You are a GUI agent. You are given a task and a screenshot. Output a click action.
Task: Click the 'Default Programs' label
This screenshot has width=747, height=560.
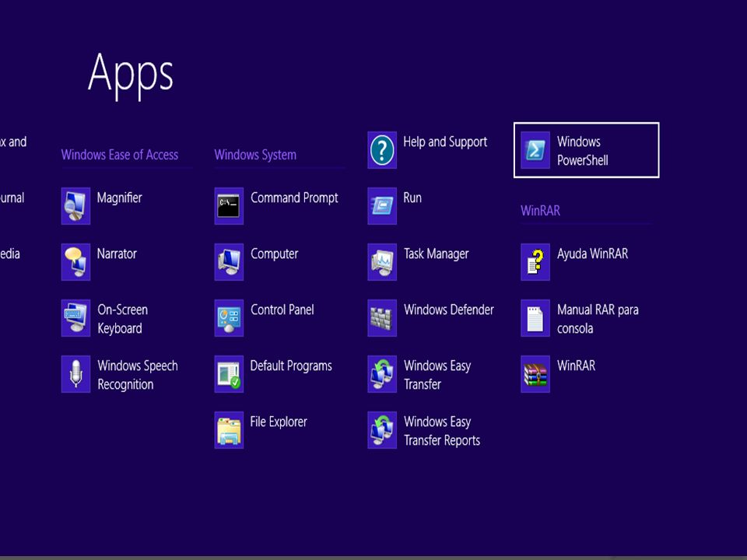click(291, 366)
